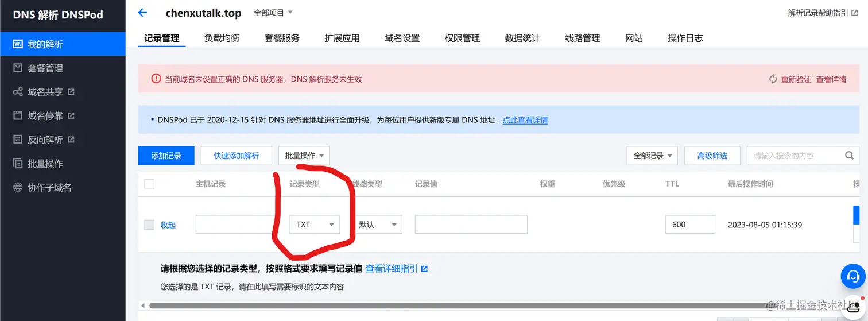Go back using the blue arrow icon

[143, 13]
